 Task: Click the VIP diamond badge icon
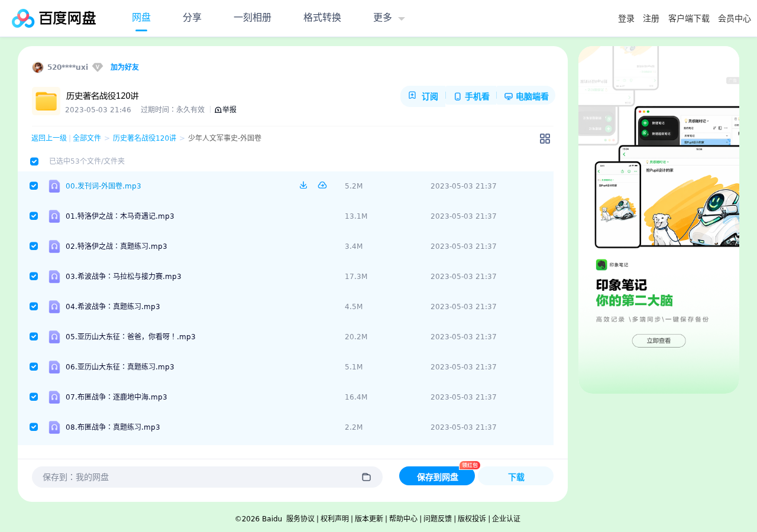pos(98,67)
